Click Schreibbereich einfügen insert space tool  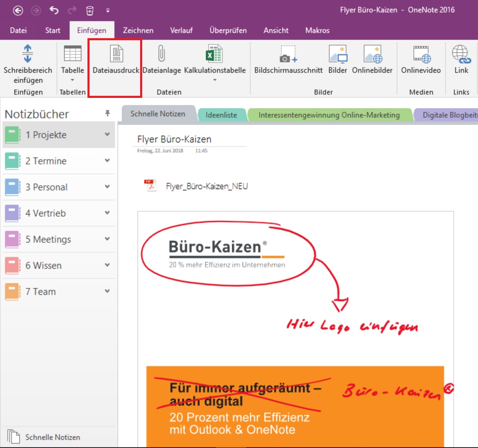click(28, 54)
